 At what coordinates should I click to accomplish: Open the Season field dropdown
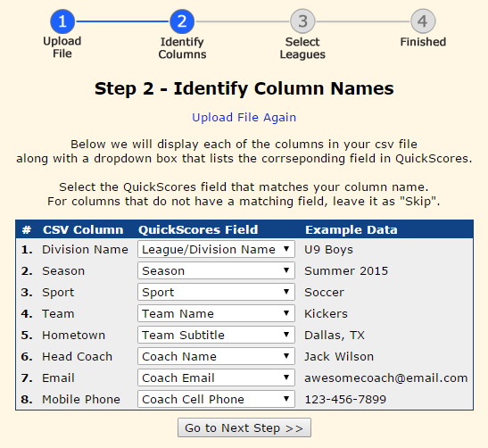click(216, 270)
